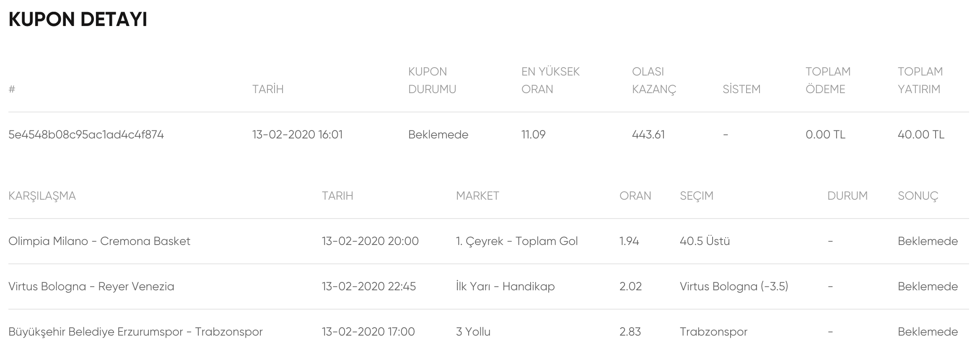Image resolution: width=980 pixels, height=349 pixels.
Task: Click the MARKET column header
Action: coord(477,196)
